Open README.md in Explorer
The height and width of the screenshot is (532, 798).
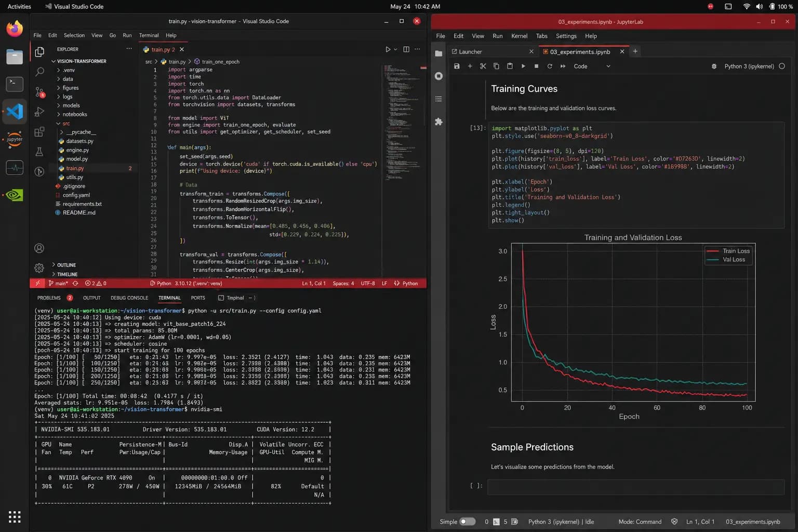tap(79, 212)
